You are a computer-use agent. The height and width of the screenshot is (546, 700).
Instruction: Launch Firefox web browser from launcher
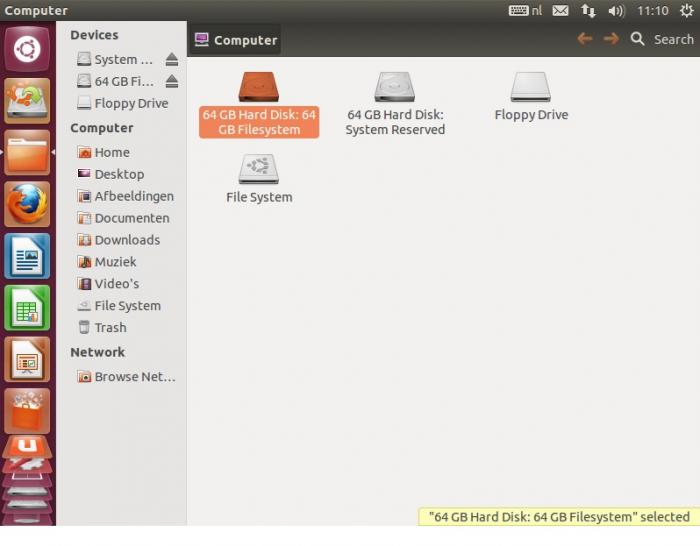(27, 204)
